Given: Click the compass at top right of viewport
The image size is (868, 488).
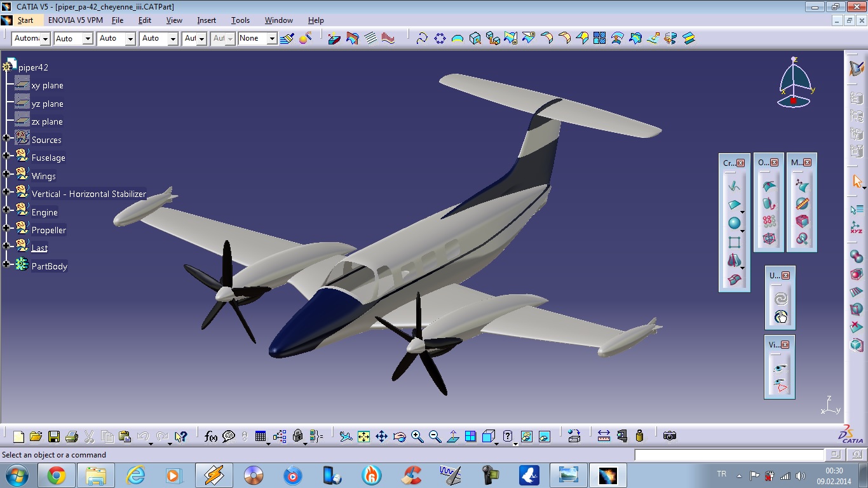Looking at the screenshot, I should [794, 83].
